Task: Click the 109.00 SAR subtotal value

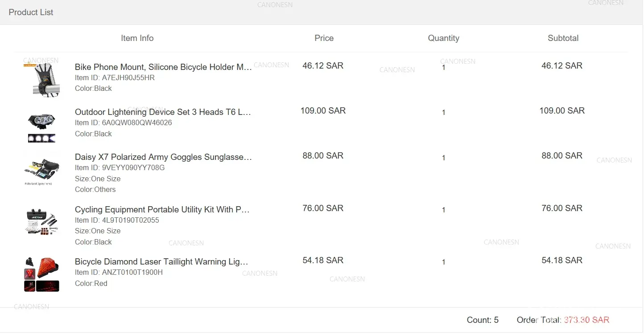Action: tap(562, 111)
